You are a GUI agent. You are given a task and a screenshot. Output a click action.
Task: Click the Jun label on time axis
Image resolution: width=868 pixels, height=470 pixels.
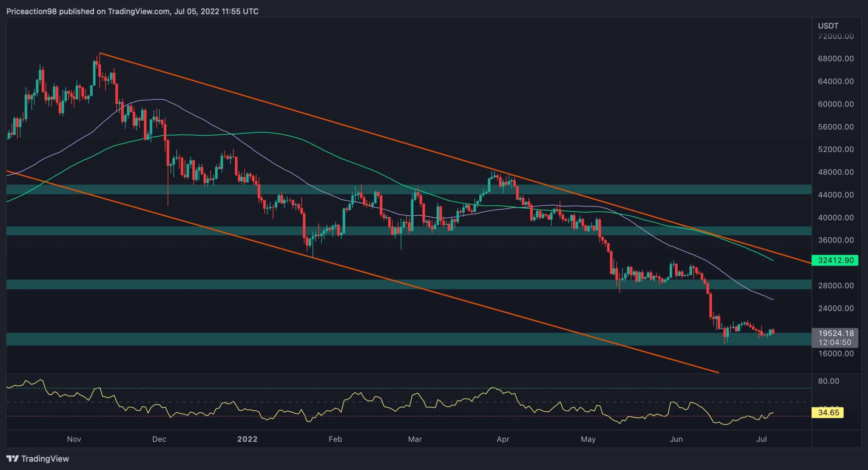pyautogui.click(x=676, y=439)
